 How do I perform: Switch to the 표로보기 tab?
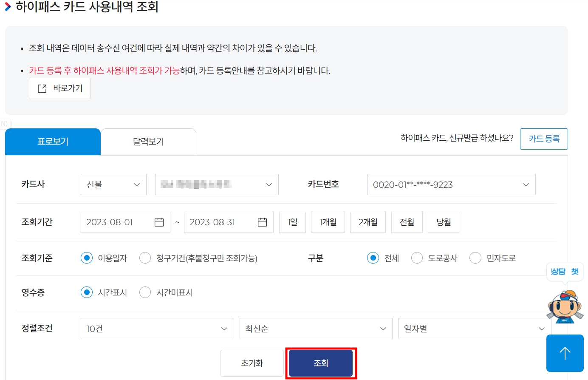point(53,141)
